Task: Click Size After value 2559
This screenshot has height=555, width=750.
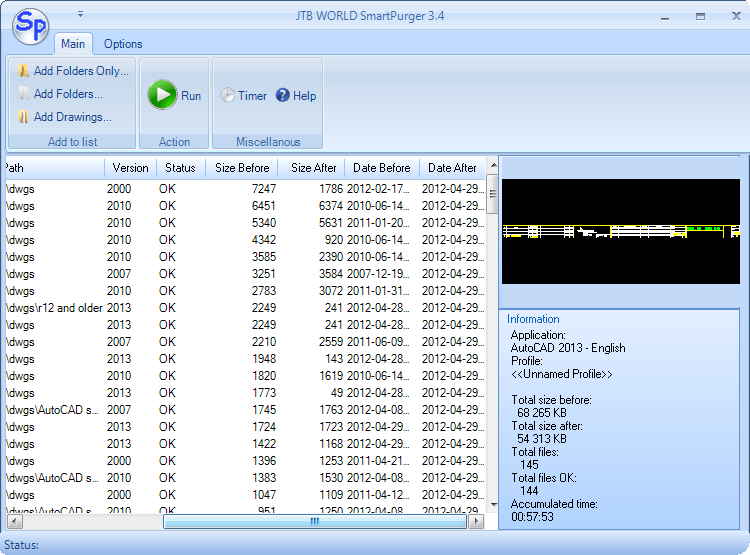Action: 331,342
